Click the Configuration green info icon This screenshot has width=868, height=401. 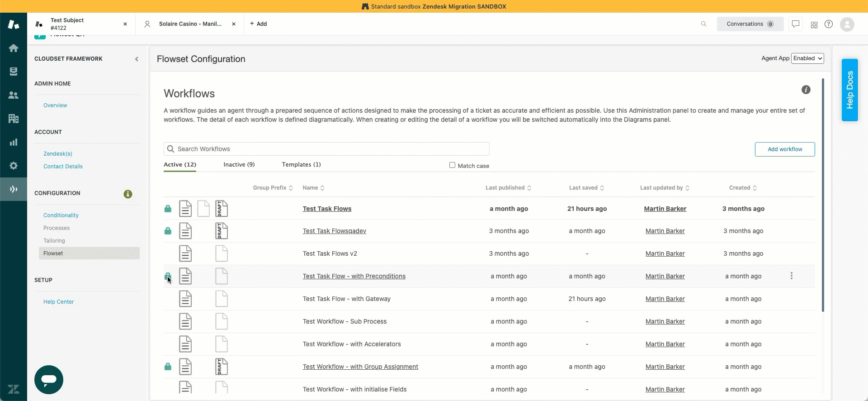pyautogui.click(x=128, y=194)
